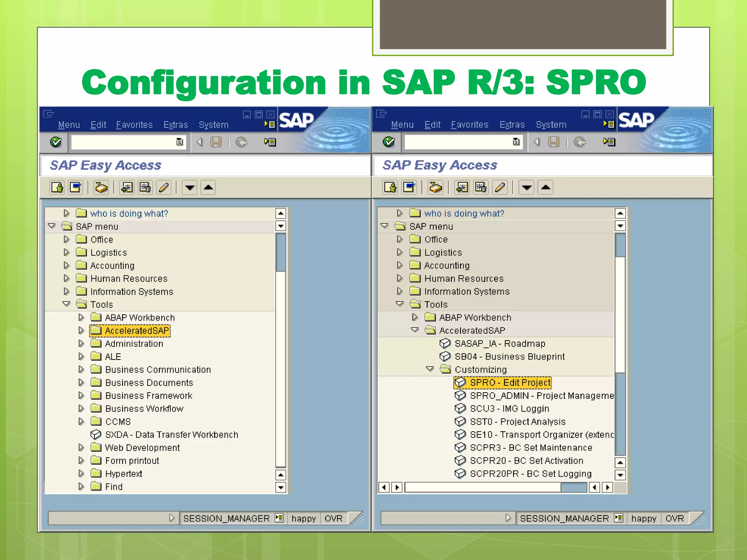Click the User menu icon in right window toolbar
This screenshot has height=560, width=747.
coord(391,188)
